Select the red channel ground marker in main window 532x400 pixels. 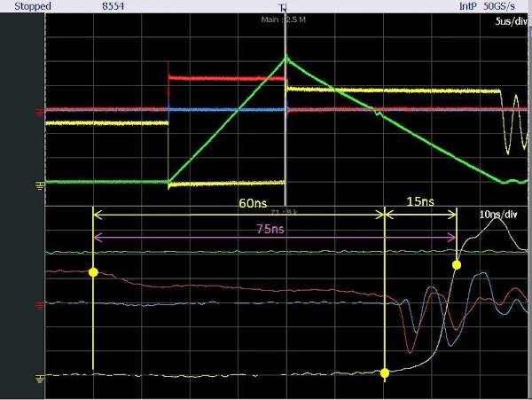click(40, 112)
